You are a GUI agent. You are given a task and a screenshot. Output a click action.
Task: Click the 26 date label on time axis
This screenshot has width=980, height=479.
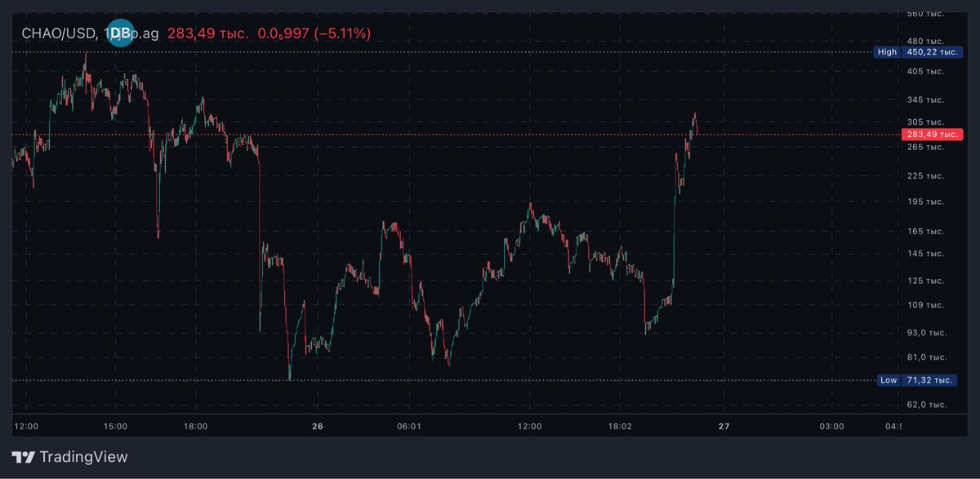point(318,426)
